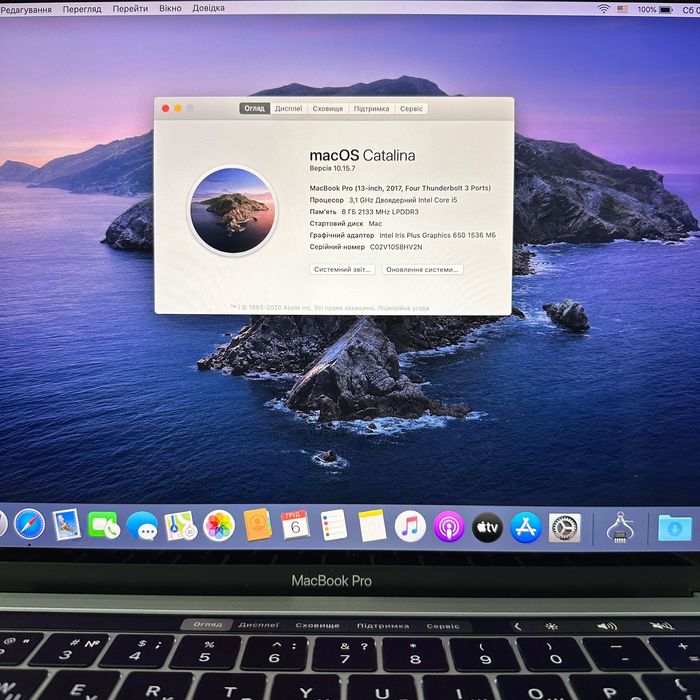Minimize the window with yellow button
Screen dimensions: 700x700
click(178, 108)
